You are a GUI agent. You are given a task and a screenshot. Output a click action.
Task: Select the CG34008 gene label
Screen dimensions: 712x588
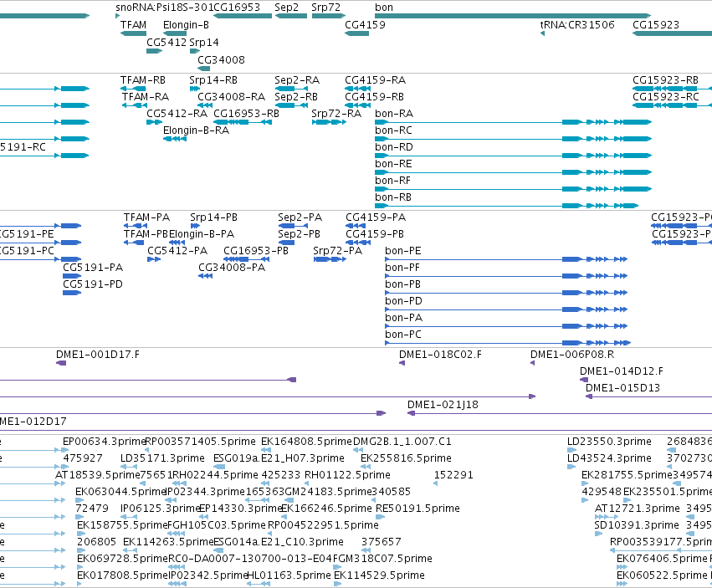(x=221, y=60)
